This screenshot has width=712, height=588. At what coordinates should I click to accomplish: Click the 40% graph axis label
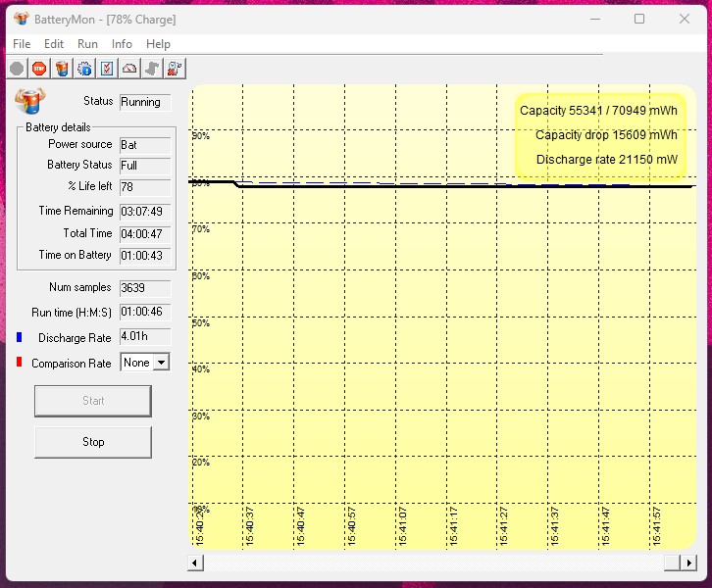200,369
